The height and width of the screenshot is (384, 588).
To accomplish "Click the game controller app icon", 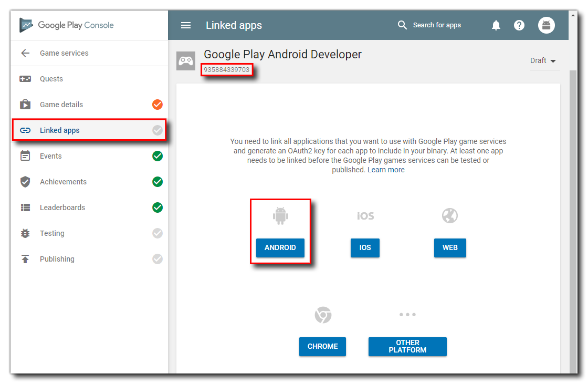I will [186, 61].
